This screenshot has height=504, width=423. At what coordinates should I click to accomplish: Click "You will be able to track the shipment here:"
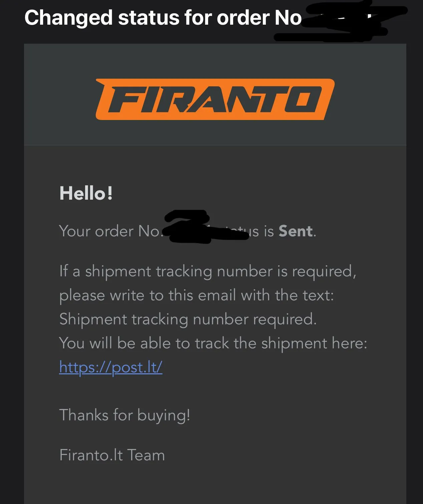pyautogui.click(x=213, y=343)
